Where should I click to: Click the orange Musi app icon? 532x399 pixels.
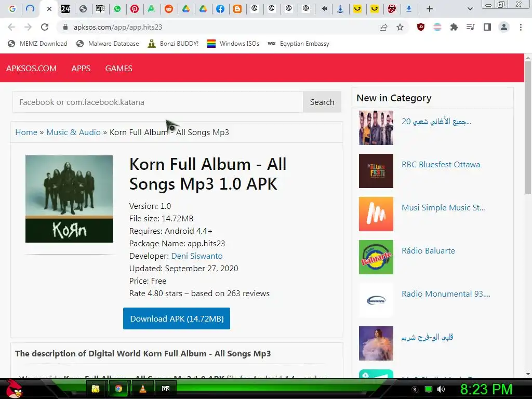click(x=376, y=214)
